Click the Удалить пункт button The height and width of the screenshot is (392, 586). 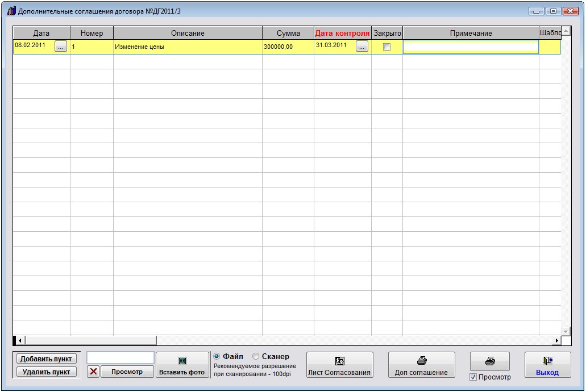(46, 372)
